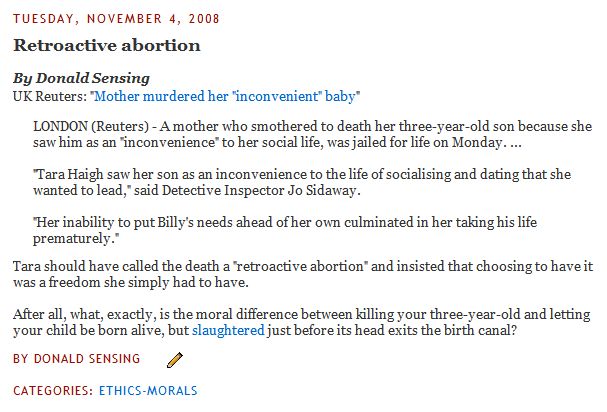
Task: Click the italic 'By Donald Sensing' byline
Action: point(81,78)
